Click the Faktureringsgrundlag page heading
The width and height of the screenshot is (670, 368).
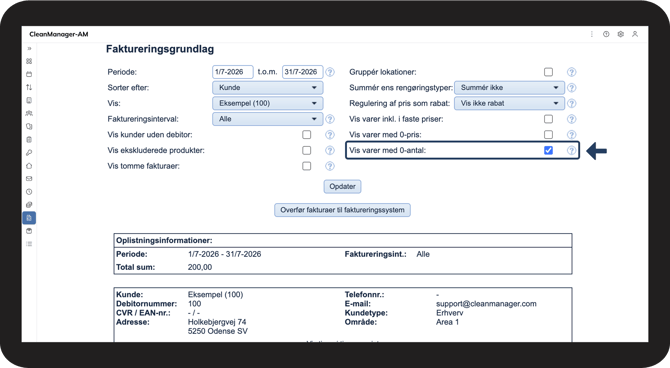[x=160, y=49]
